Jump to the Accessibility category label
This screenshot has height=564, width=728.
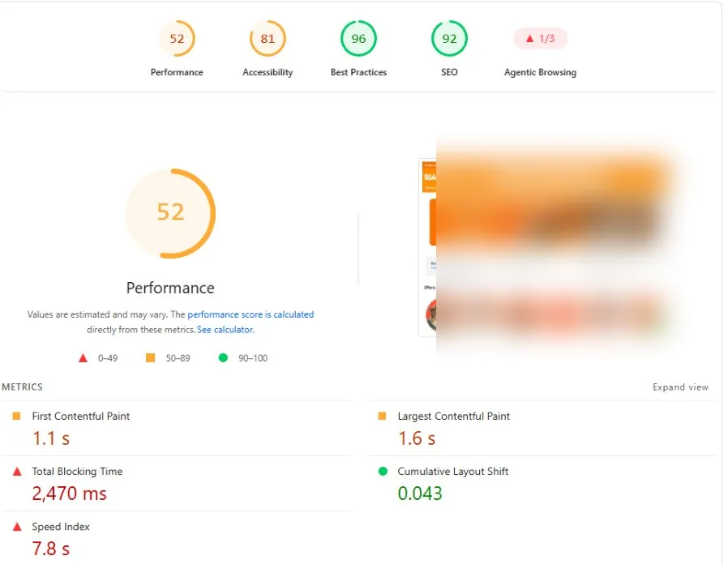[x=268, y=72]
